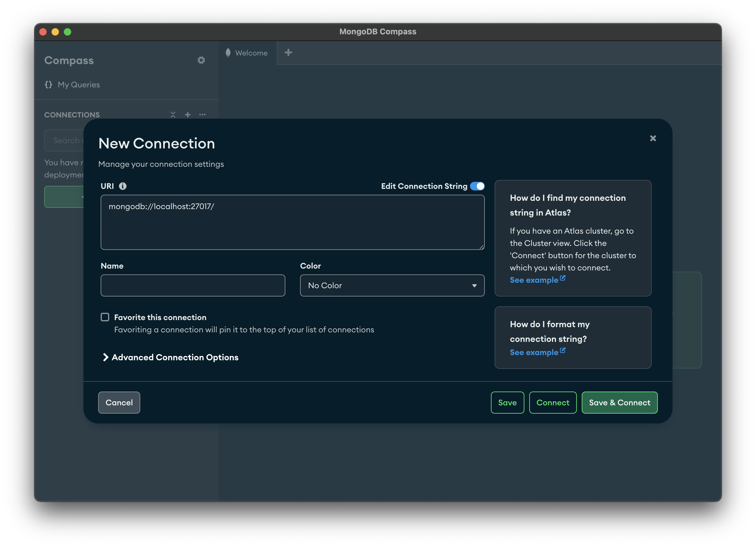Open connections more options ellipsis
Image resolution: width=756 pixels, height=547 pixels.
(202, 115)
